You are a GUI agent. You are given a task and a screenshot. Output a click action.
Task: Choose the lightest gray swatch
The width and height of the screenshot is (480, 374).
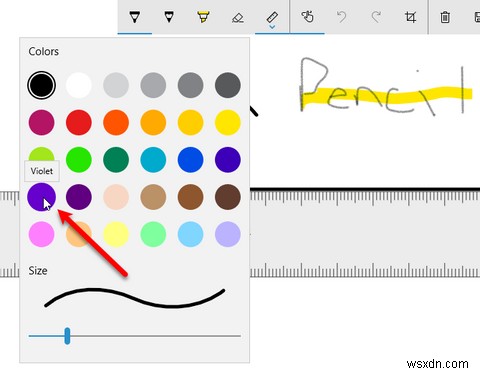pos(116,85)
